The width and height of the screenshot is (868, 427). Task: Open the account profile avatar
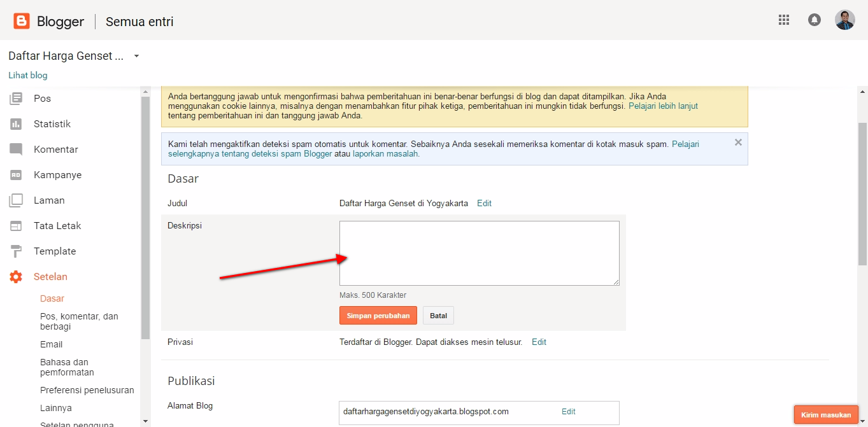845,20
